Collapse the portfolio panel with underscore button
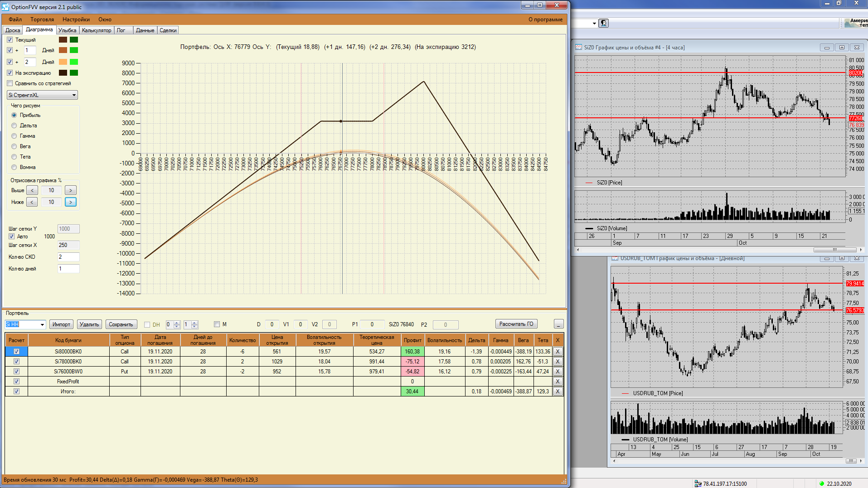The width and height of the screenshot is (868, 488). (559, 324)
